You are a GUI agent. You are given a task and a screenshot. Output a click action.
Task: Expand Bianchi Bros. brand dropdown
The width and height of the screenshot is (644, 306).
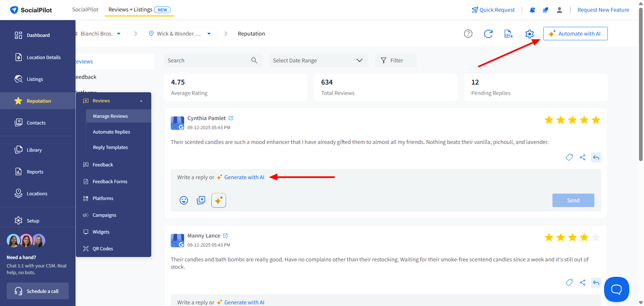119,34
